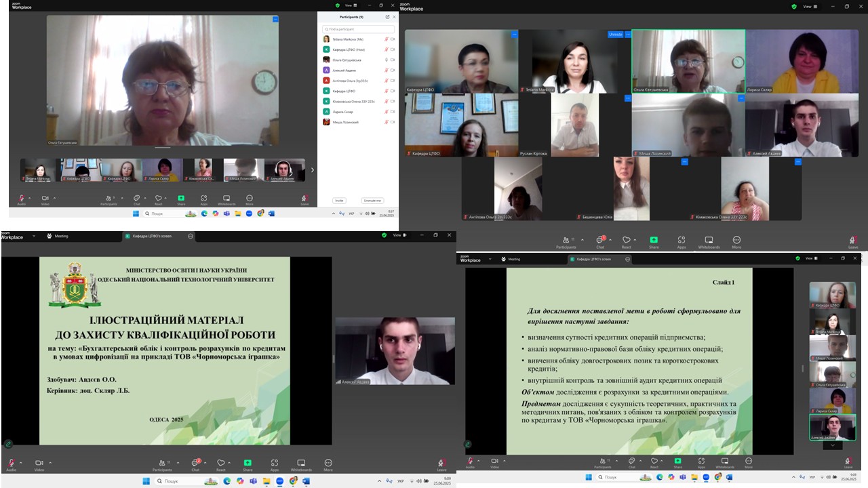The width and height of the screenshot is (868, 488).
Task: Click the Find a participant search field
Action: click(x=358, y=29)
